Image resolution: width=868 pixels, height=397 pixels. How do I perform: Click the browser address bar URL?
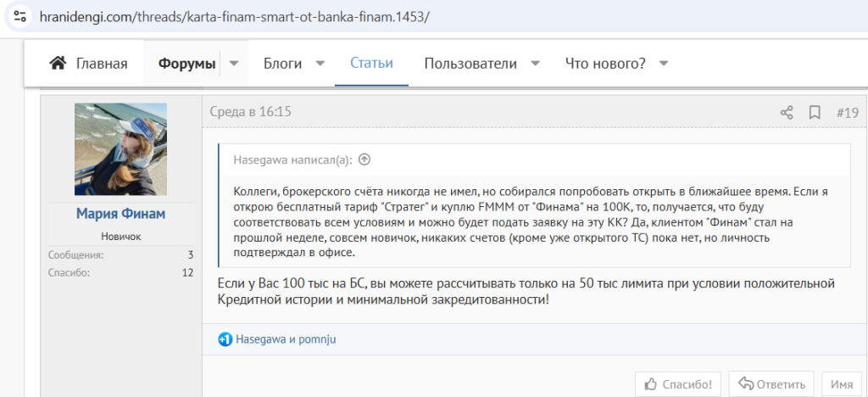(x=235, y=16)
